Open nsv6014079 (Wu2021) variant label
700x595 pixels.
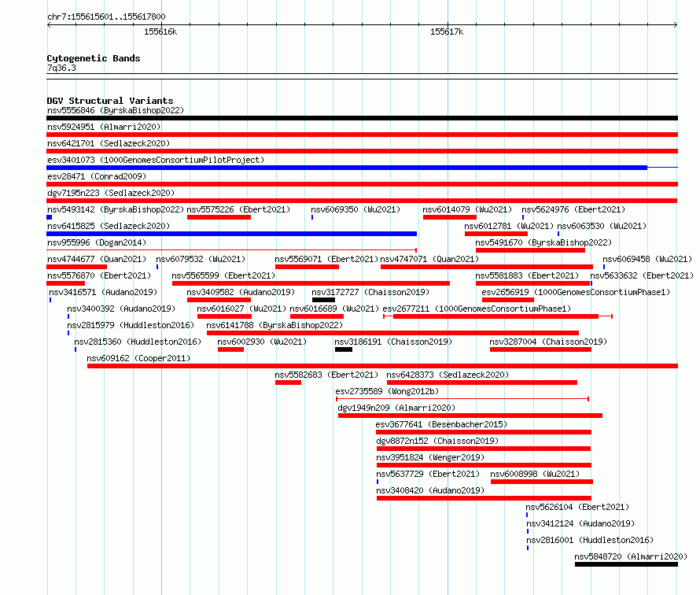pos(467,209)
